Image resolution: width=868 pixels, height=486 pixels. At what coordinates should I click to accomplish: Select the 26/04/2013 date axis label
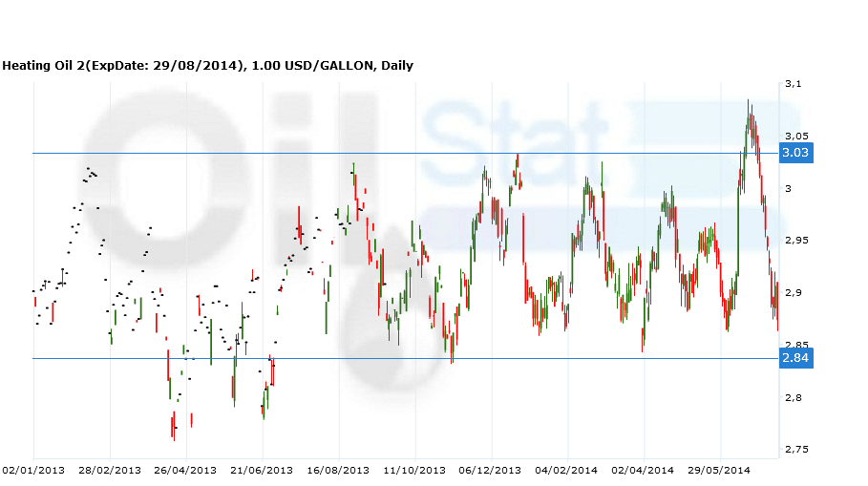(x=185, y=470)
